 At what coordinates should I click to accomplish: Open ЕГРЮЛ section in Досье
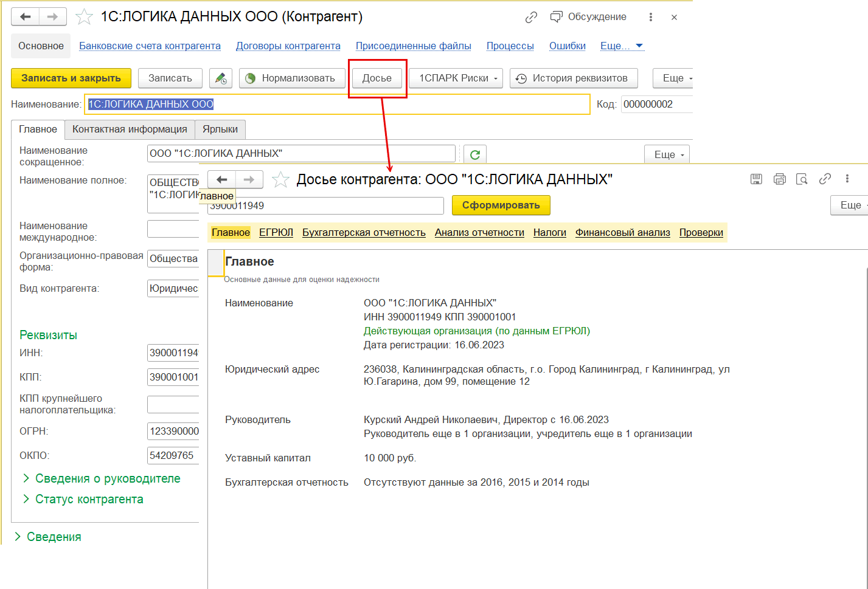pos(276,232)
